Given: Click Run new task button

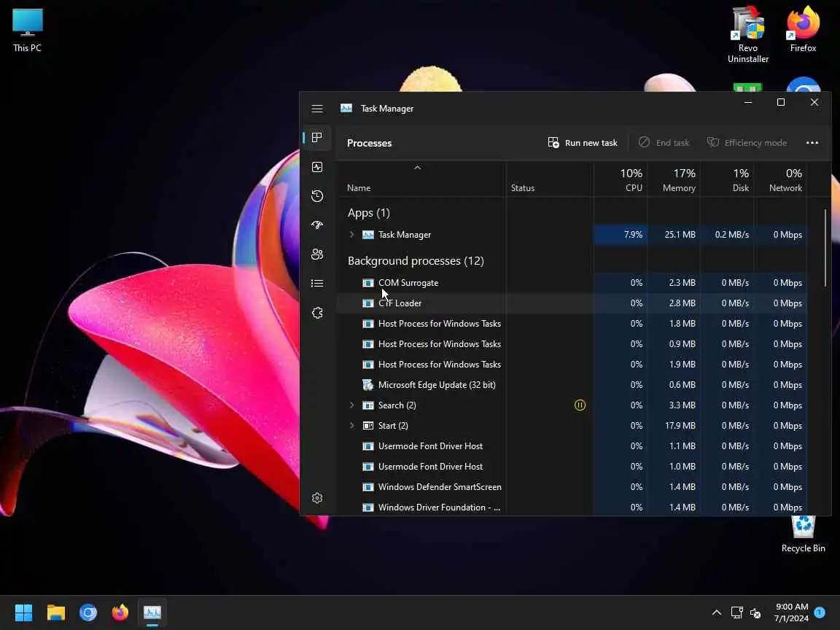Looking at the screenshot, I should tap(583, 143).
